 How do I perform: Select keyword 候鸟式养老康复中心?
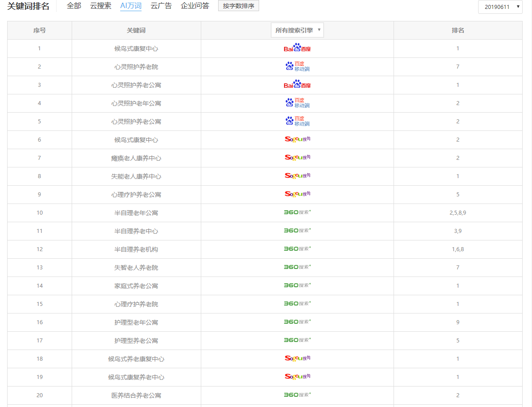pyautogui.click(x=136, y=359)
